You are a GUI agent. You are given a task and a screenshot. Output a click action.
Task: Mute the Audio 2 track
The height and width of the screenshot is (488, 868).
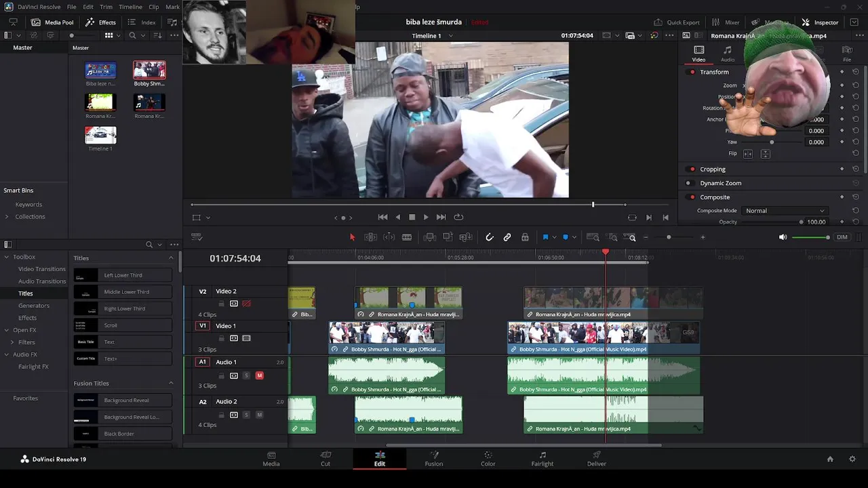(x=259, y=415)
